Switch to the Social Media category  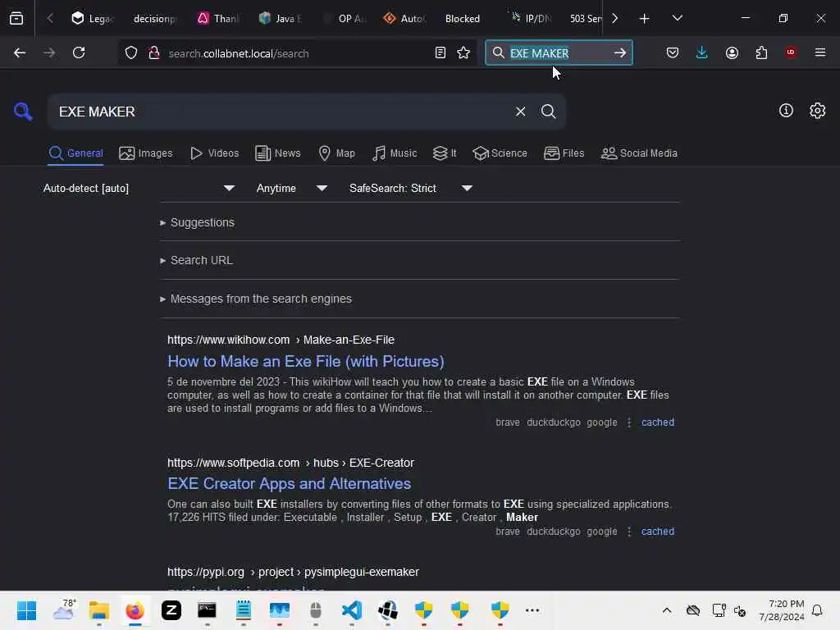pos(639,153)
